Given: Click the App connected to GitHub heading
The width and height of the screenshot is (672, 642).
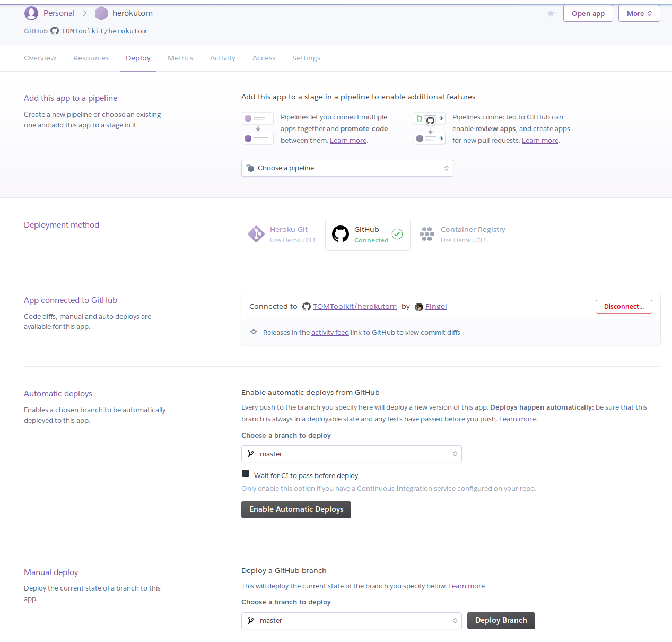Looking at the screenshot, I should tap(71, 300).
